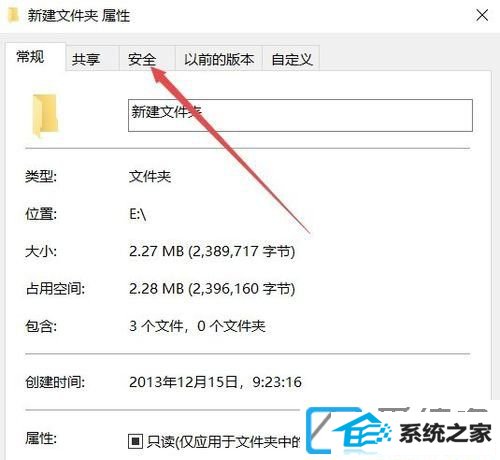Close the 新建文件夹 属性 dialog
Viewport: 500px width, 460px height.
[482, 15]
